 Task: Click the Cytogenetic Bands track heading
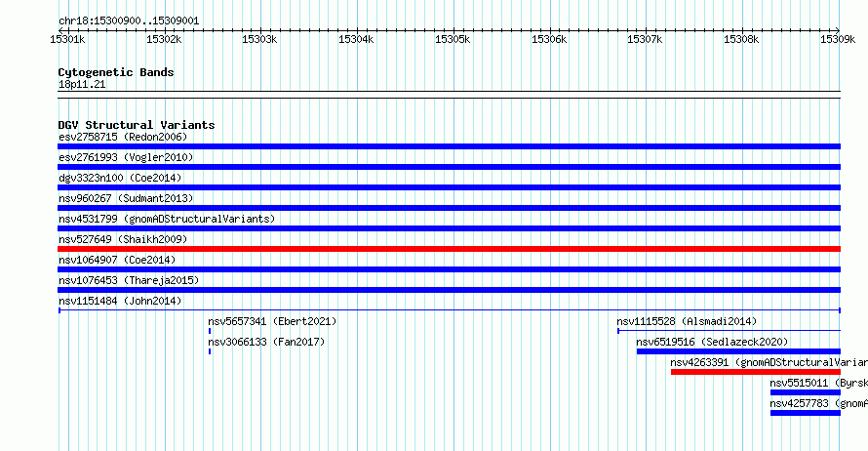click(116, 72)
